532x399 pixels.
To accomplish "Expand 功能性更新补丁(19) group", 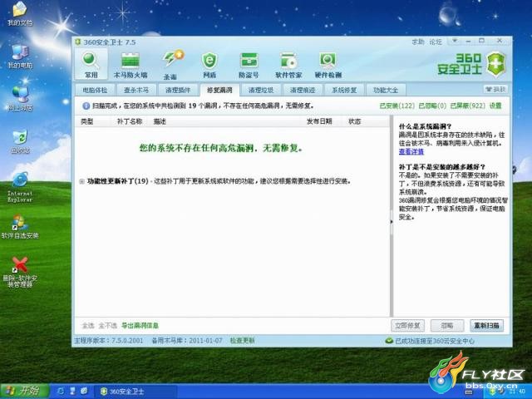I will tap(81, 181).
